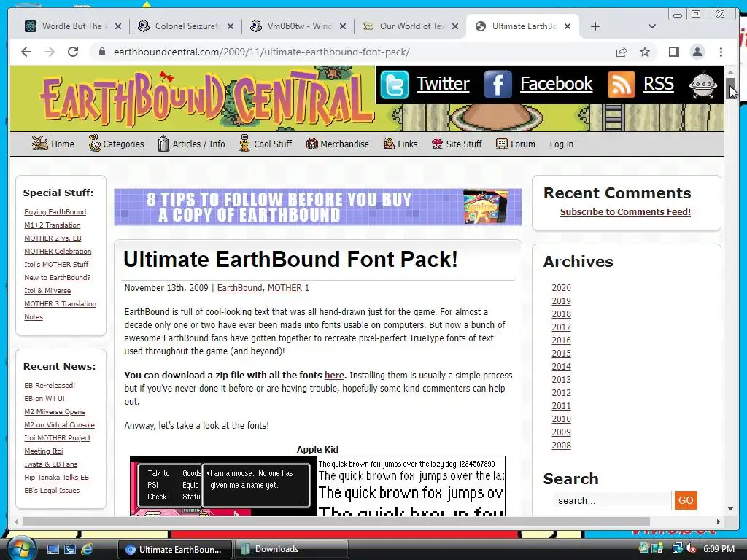Bookmark this page with the star icon
This screenshot has width=747, height=560.
pyautogui.click(x=645, y=52)
